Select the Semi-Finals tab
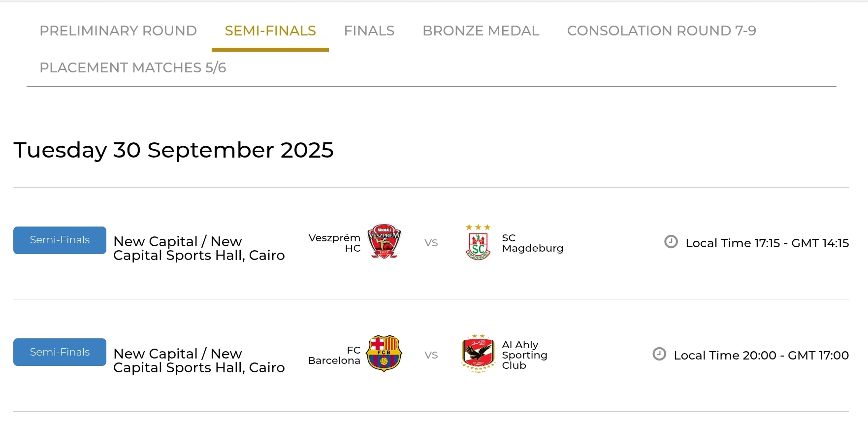 [x=270, y=31]
